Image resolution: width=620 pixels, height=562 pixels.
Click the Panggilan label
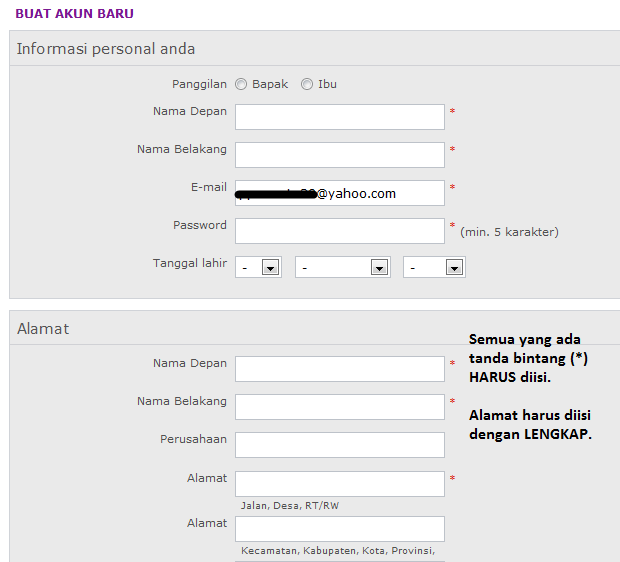pos(199,84)
